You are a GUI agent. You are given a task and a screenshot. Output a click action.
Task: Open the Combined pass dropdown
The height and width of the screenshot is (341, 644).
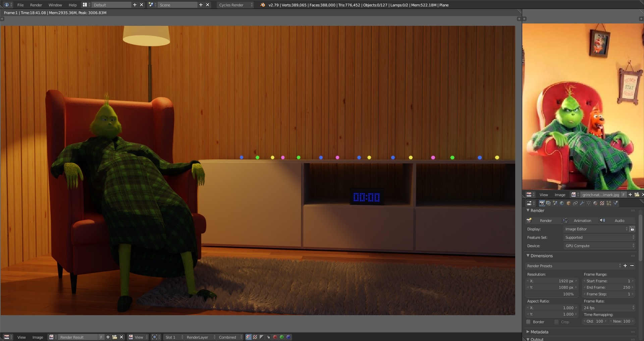230,337
